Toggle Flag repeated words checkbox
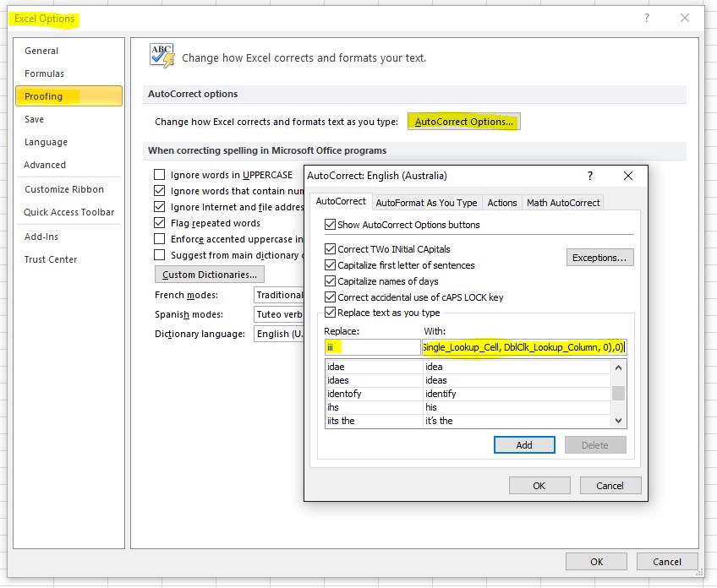 159,223
